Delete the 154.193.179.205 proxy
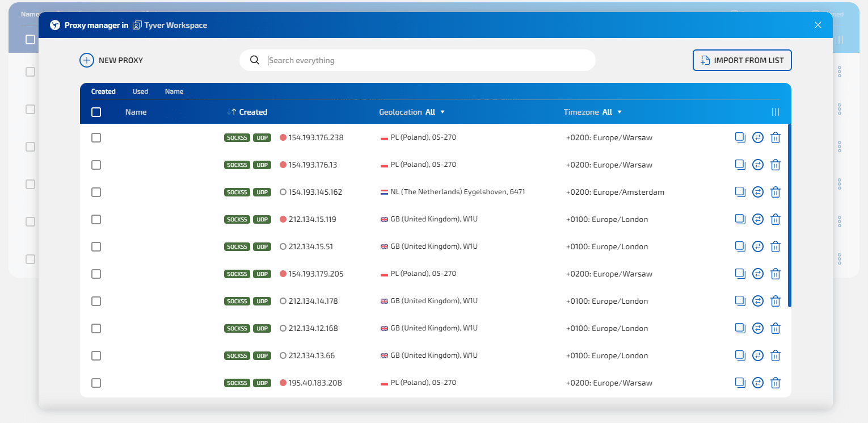868x423 pixels. pos(776,274)
